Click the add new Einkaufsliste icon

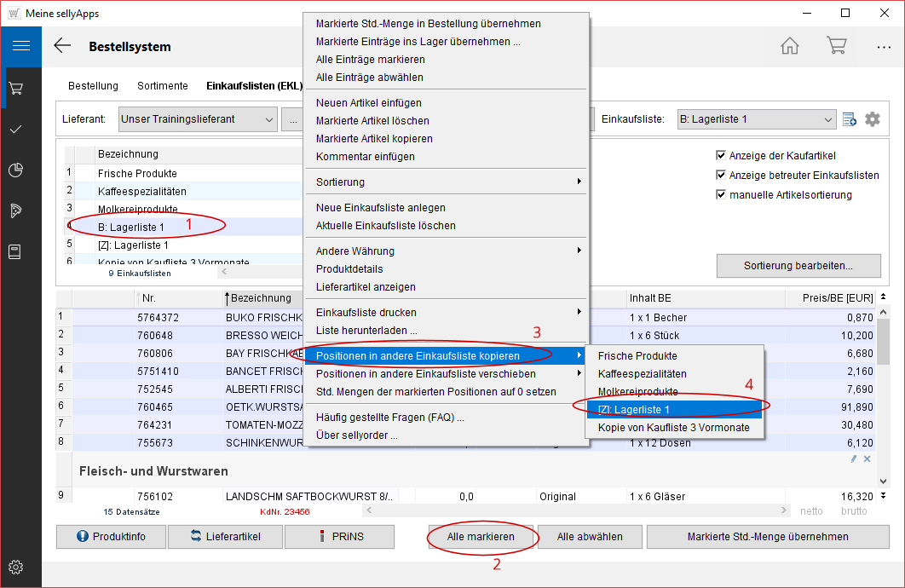(x=850, y=119)
